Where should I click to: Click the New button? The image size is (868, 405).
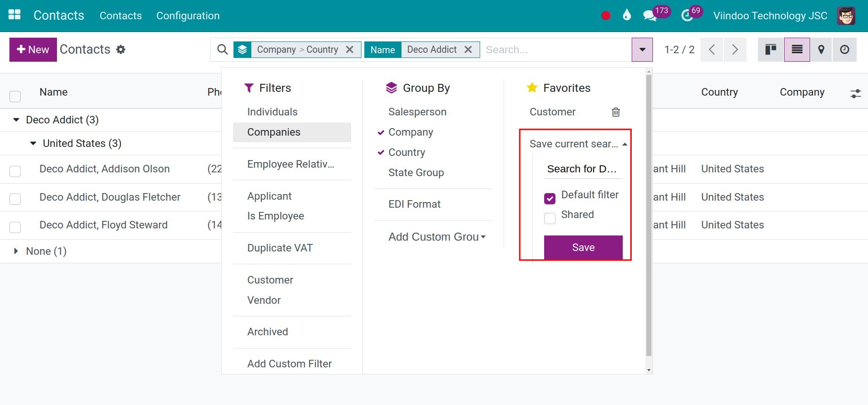(x=33, y=49)
